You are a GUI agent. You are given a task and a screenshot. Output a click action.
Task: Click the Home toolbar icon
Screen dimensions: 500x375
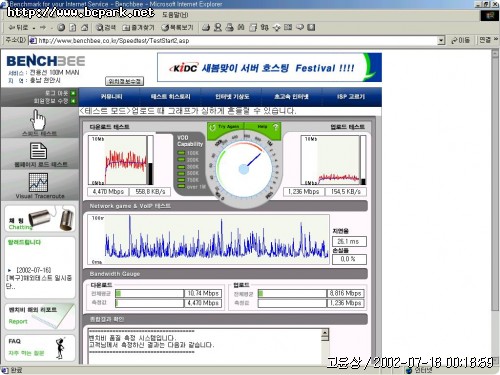click(85, 27)
